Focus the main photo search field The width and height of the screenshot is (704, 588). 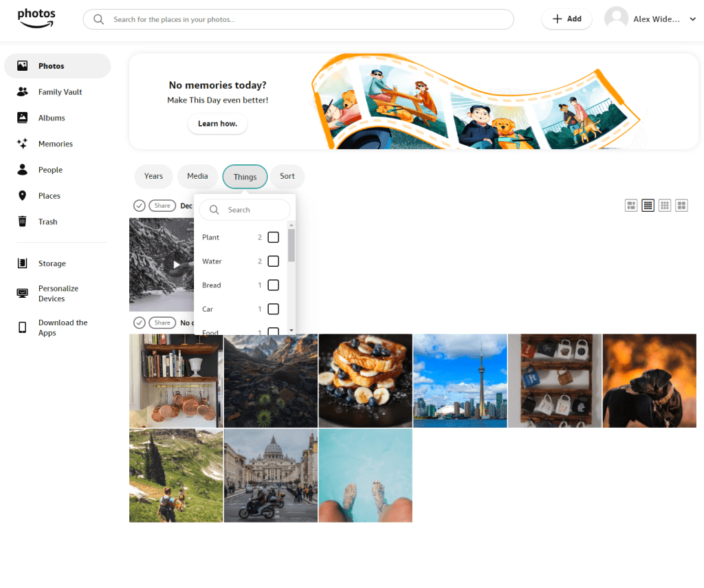[x=298, y=19]
